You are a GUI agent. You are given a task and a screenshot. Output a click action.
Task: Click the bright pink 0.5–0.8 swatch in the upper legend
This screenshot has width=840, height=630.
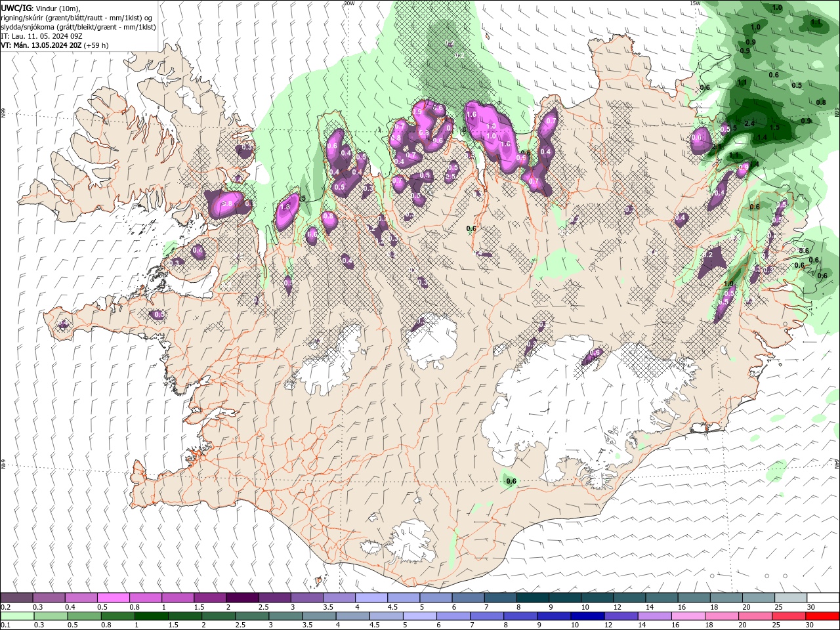click(x=113, y=598)
